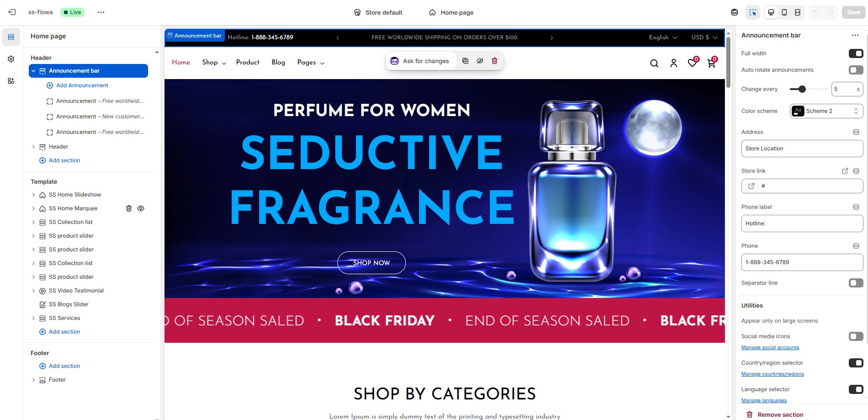The image size is (868, 420).
Task: Delete section with red trash icon in preview toolbar
Action: (x=495, y=61)
